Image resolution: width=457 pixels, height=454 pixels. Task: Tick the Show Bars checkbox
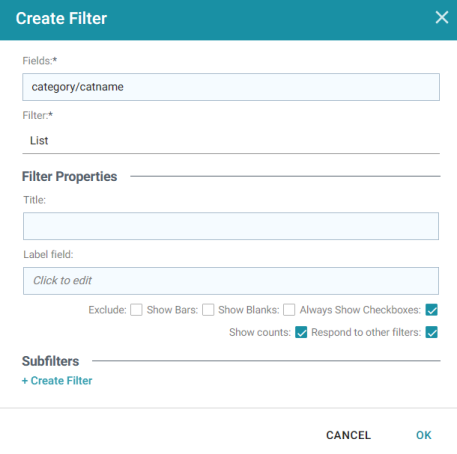(208, 310)
